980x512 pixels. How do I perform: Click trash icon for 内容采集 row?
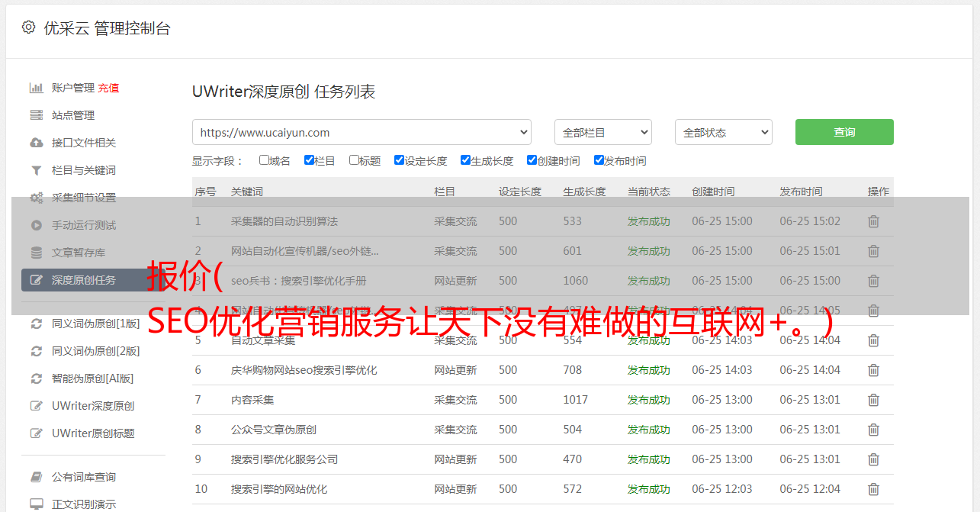point(873,400)
